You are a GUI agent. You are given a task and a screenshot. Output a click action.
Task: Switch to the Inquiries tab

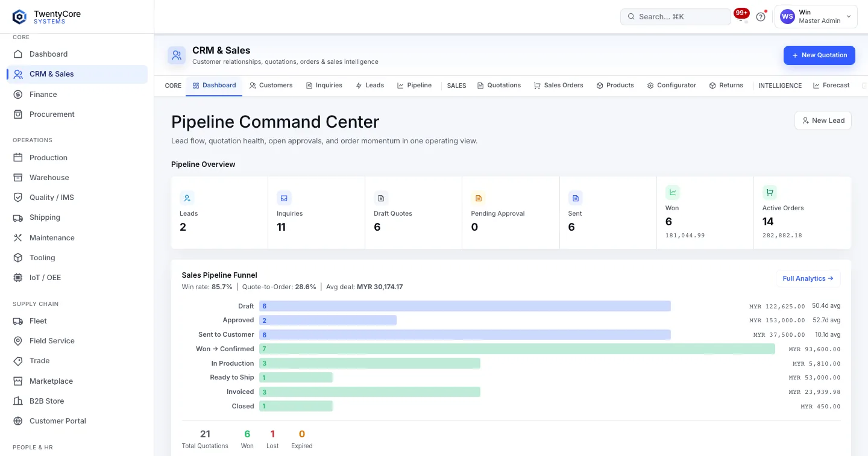(x=324, y=86)
